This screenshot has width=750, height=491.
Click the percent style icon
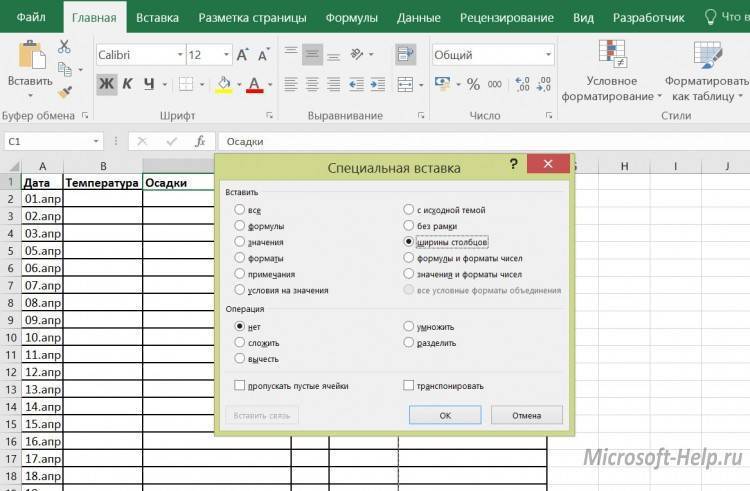472,84
